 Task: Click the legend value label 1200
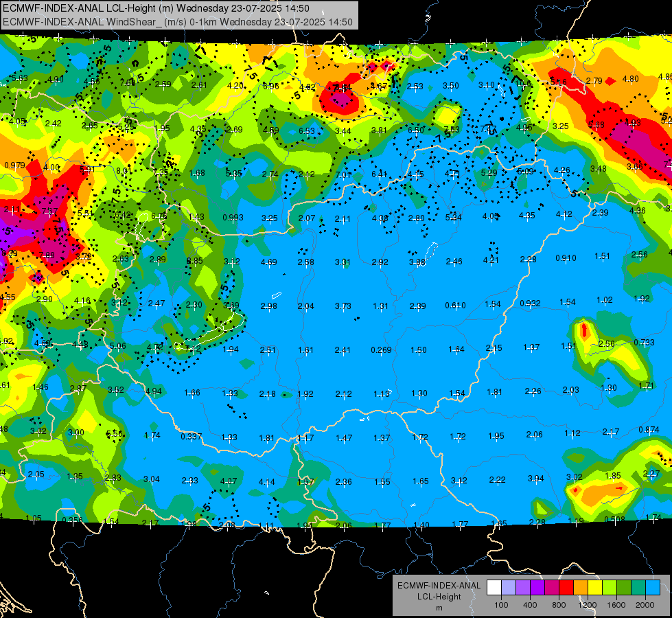587,605
